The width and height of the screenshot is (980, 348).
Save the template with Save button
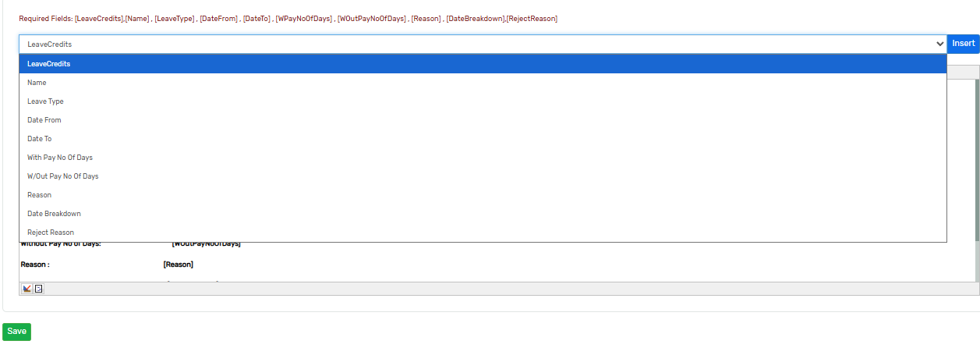[x=16, y=332]
